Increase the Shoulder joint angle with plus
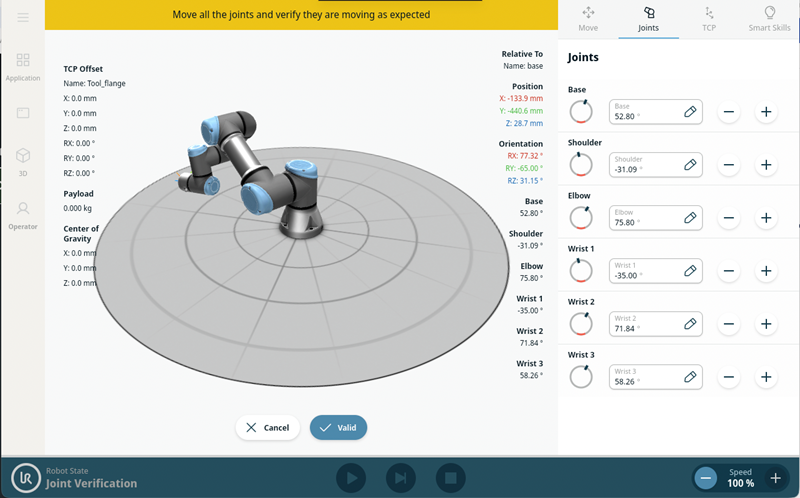The width and height of the screenshot is (800, 498). pyautogui.click(x=766, y=165)
